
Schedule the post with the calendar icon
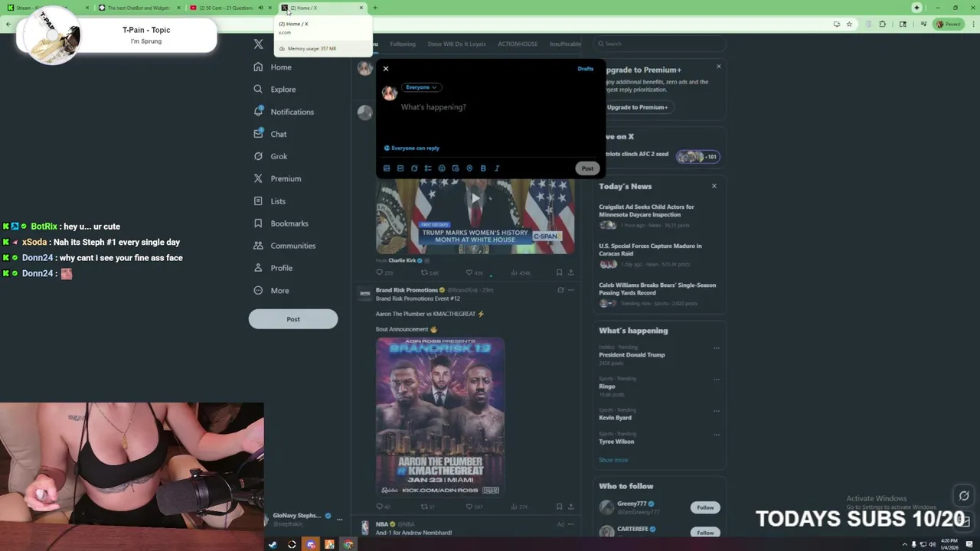456,168
